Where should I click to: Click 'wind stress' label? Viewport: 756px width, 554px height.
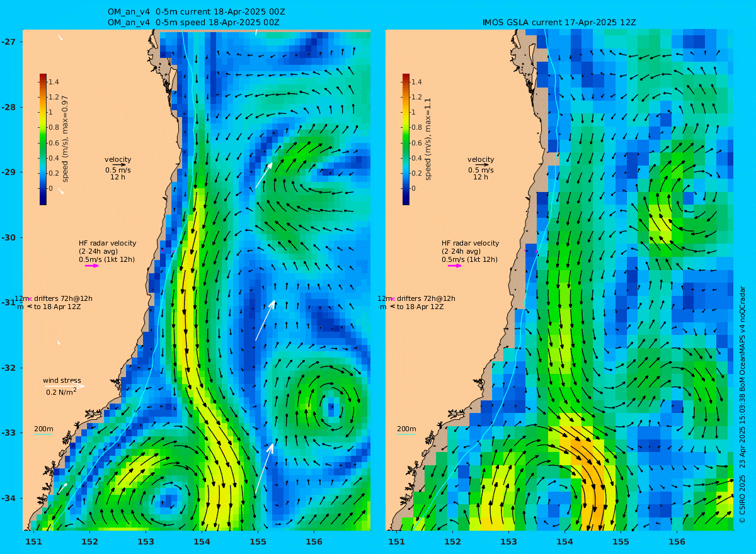[62, 380]
